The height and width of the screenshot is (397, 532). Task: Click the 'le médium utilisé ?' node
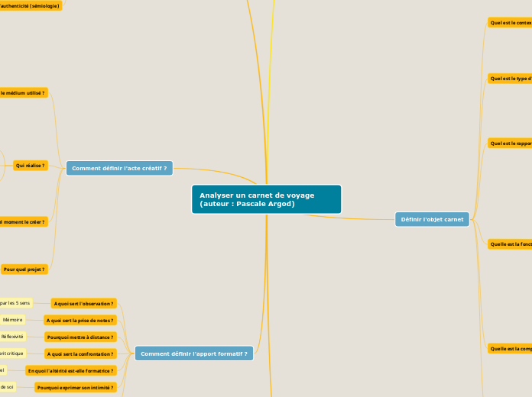tap(24, 93)
